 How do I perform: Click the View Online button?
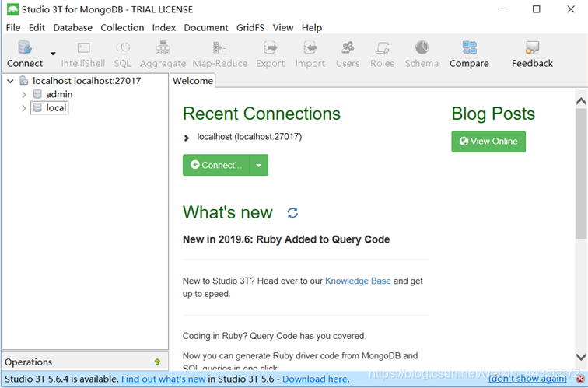[x=488, y=142]
